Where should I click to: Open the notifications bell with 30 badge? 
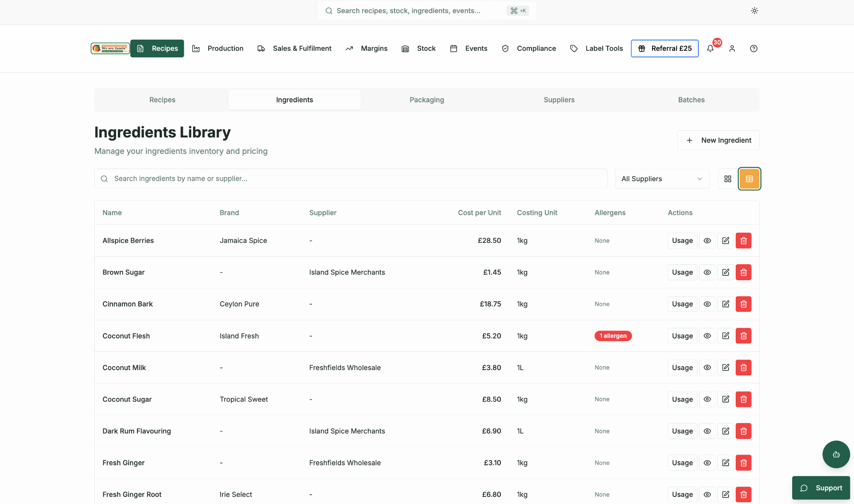tap(710, 48)
